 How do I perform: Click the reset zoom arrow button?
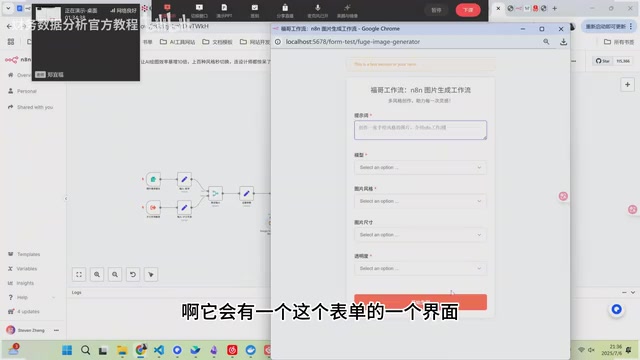133,275
